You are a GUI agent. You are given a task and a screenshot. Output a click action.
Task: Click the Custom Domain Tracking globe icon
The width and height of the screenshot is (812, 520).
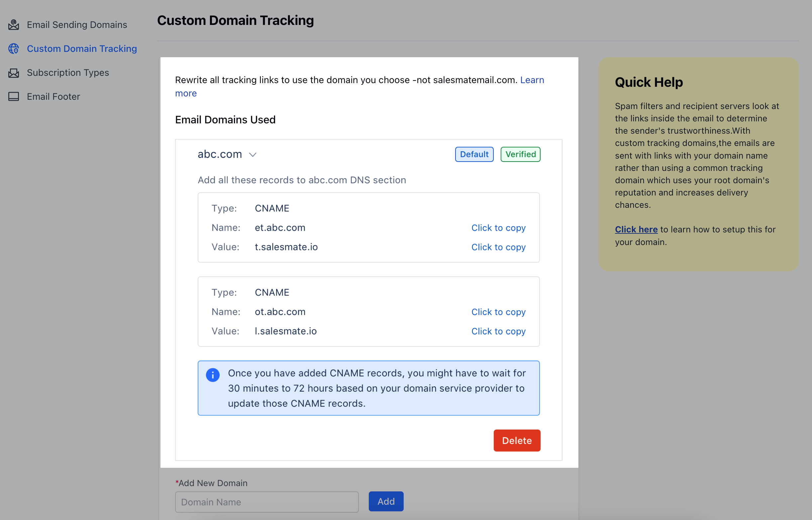(x=14, y=49)
